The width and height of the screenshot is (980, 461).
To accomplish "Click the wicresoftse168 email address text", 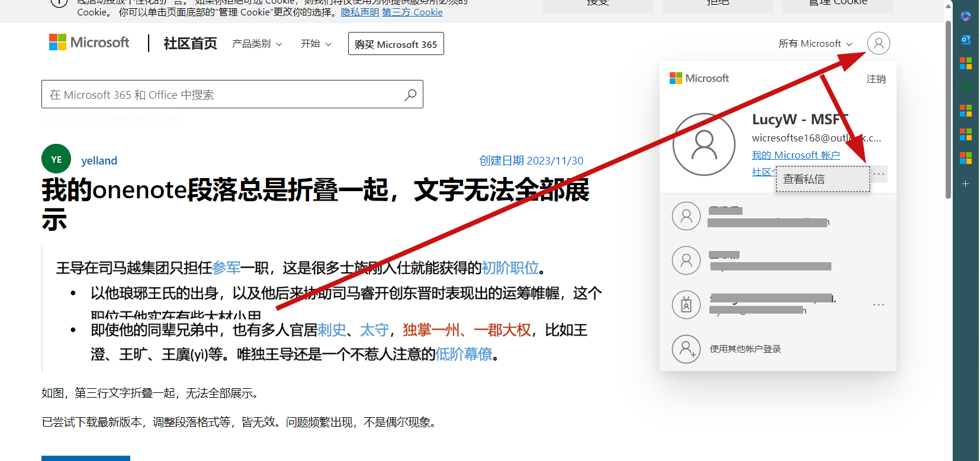I will [x=817, y=138].
